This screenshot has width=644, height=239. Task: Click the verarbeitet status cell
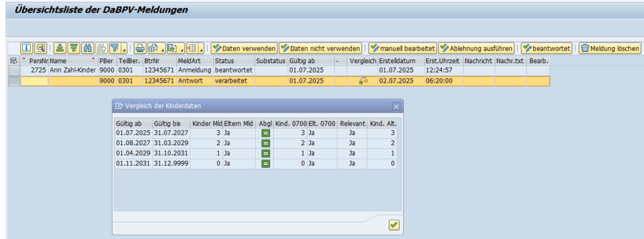(234, 81)
